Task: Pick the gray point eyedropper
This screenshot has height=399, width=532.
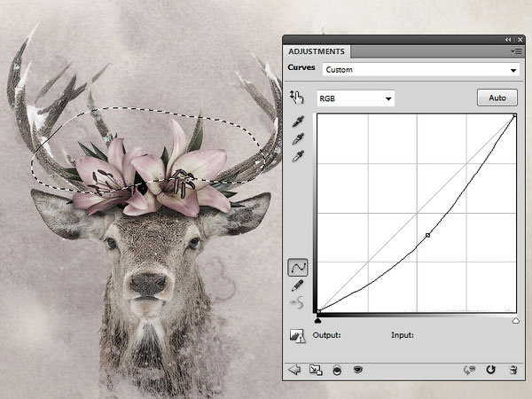Action: pos(298,139)
